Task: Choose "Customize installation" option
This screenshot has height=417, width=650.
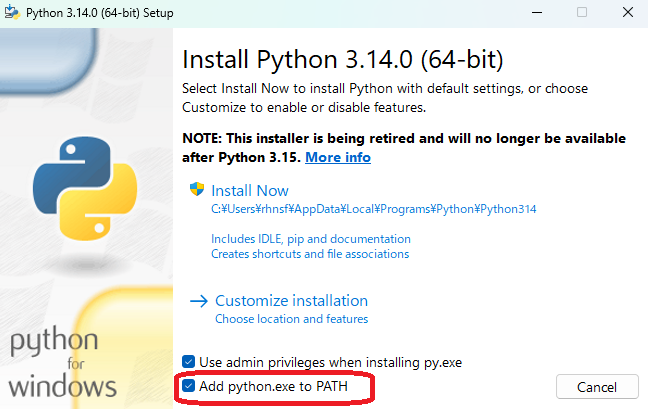Action: point(291,300)
